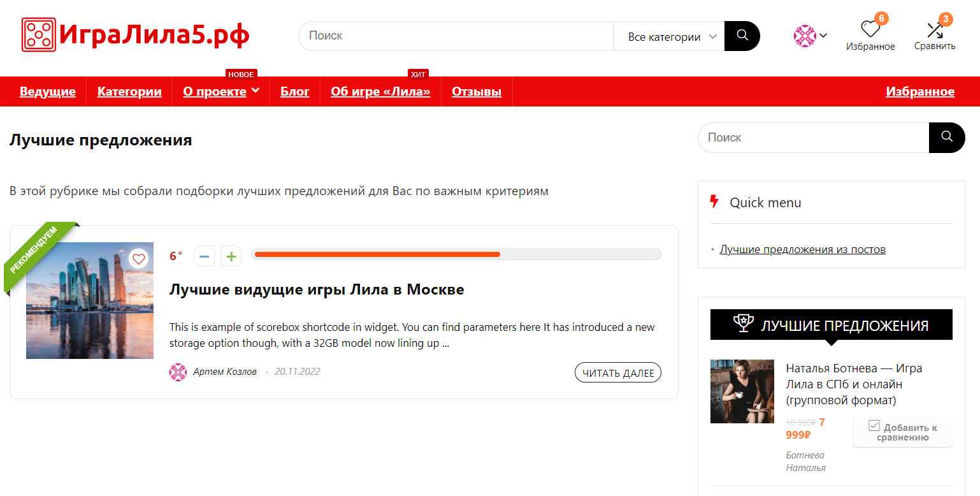The image size is (980, 496).
Task: Open Лучшие предложения из постов link
Action: tap(803, 249)
